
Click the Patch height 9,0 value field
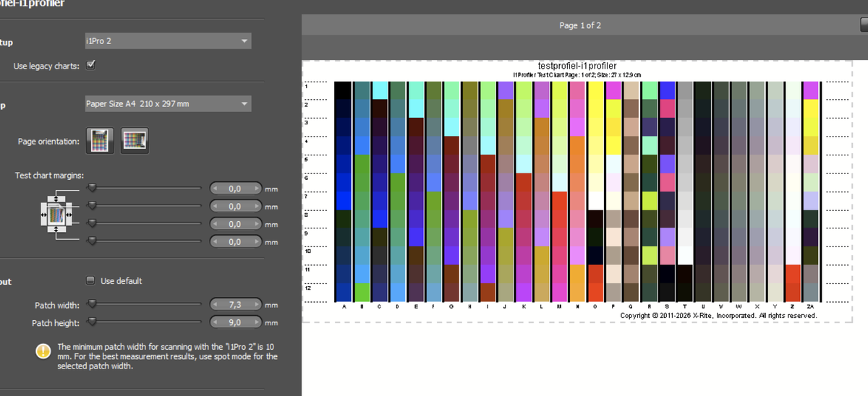coord(235,323)
